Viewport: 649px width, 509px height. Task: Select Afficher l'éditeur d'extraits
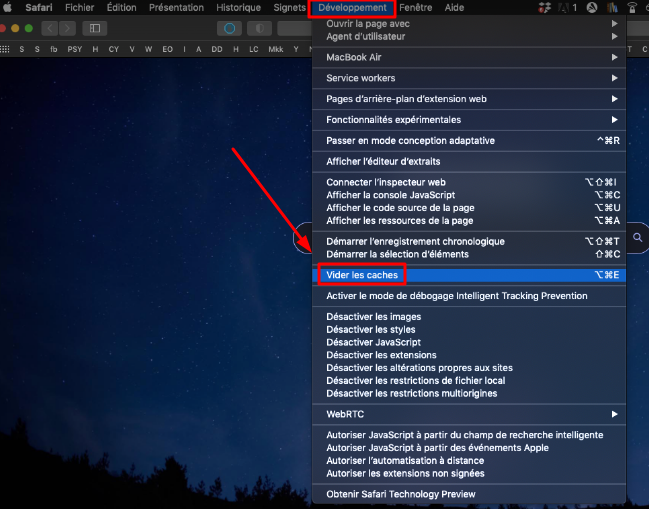pyautogui.click(x=469, y=161)
